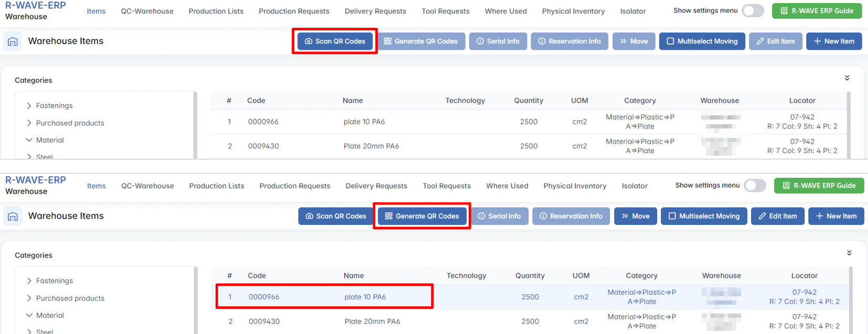Collapse the Material category in lower tree

(x=29, y=315)
